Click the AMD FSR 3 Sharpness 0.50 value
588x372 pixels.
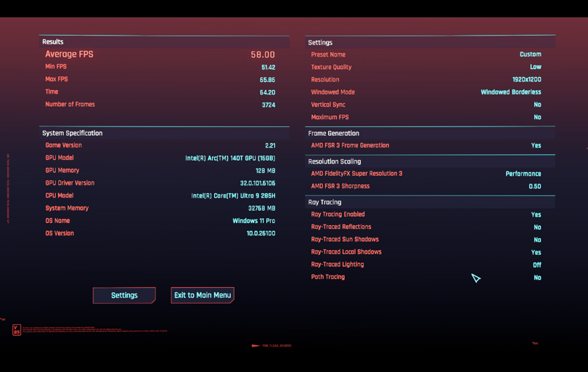point(534,187)
